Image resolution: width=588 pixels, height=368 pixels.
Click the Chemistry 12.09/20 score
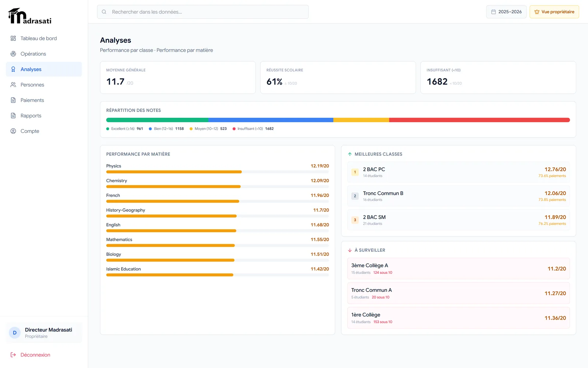pos(320,181)
